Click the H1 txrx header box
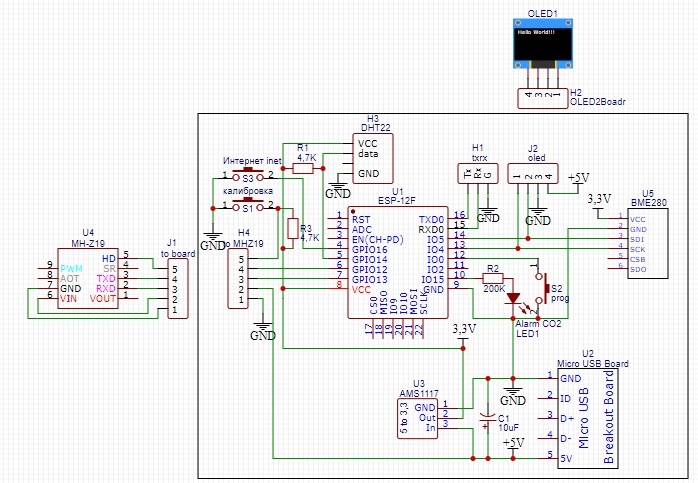 click(x=478, y=174)
